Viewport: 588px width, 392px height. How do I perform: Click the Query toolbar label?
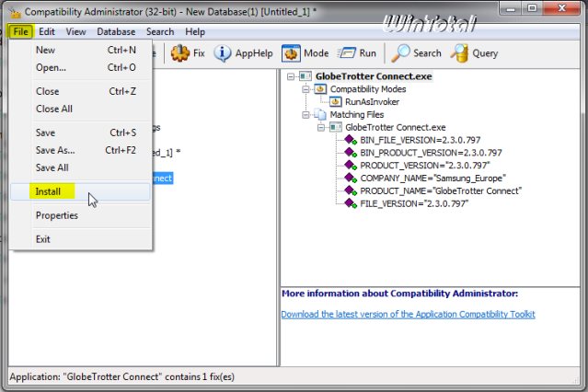[485, 53]
